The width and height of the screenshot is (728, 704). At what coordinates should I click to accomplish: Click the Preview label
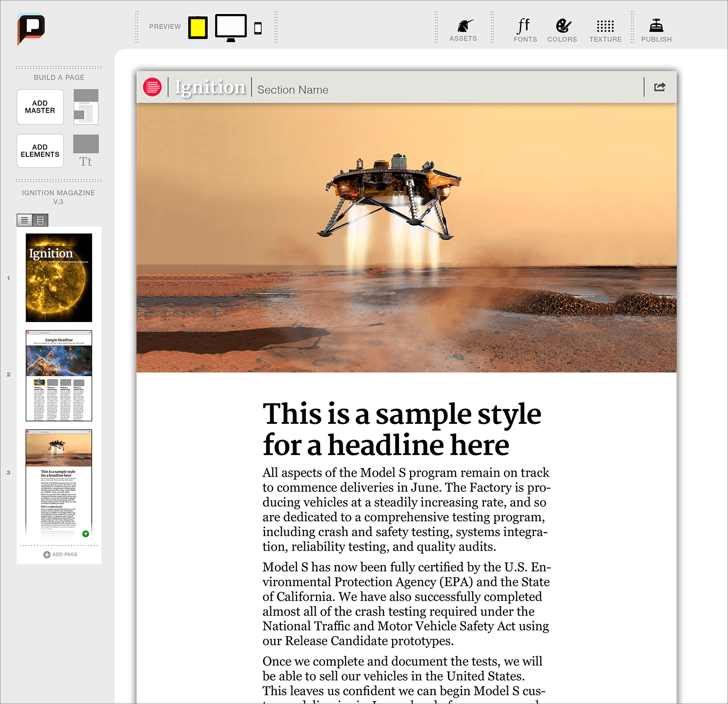165,27
